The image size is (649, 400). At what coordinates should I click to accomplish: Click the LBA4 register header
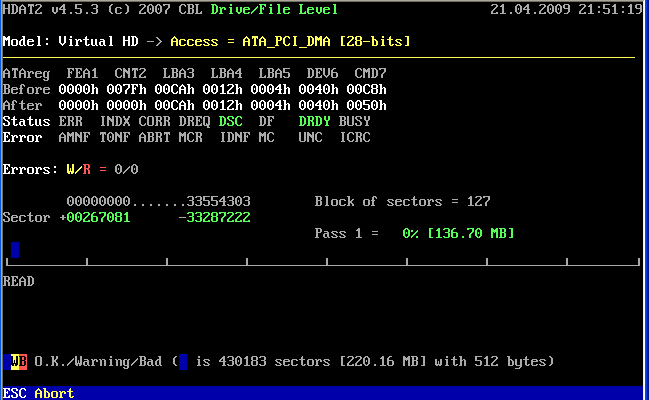coord(226,73)
